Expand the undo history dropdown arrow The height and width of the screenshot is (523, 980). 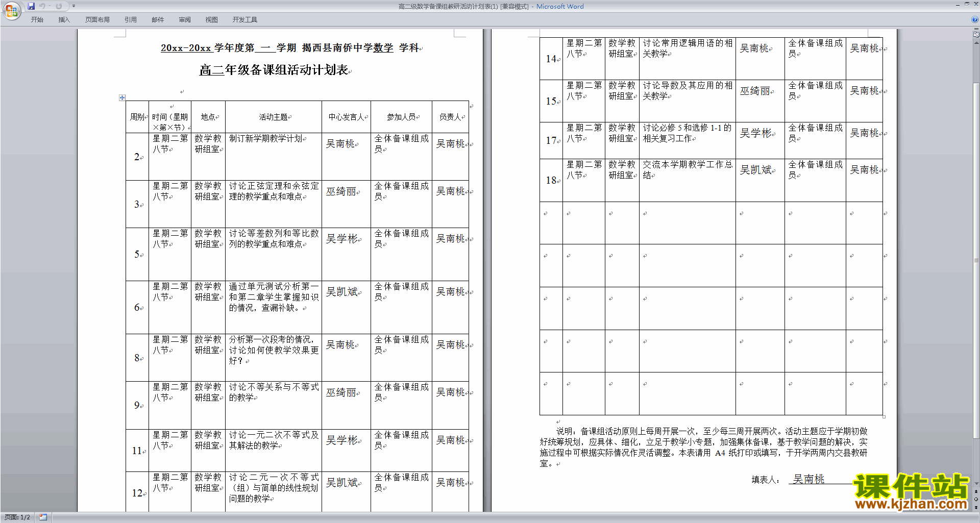click(50, 6)
